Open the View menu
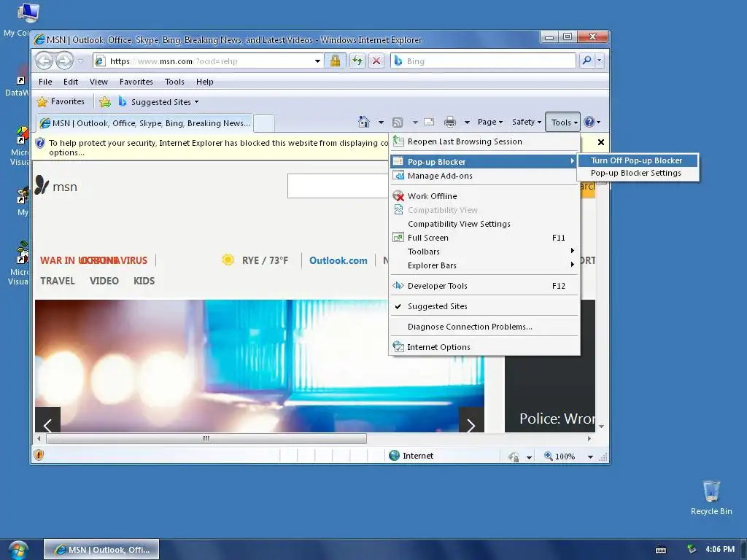 click(98, 82)
